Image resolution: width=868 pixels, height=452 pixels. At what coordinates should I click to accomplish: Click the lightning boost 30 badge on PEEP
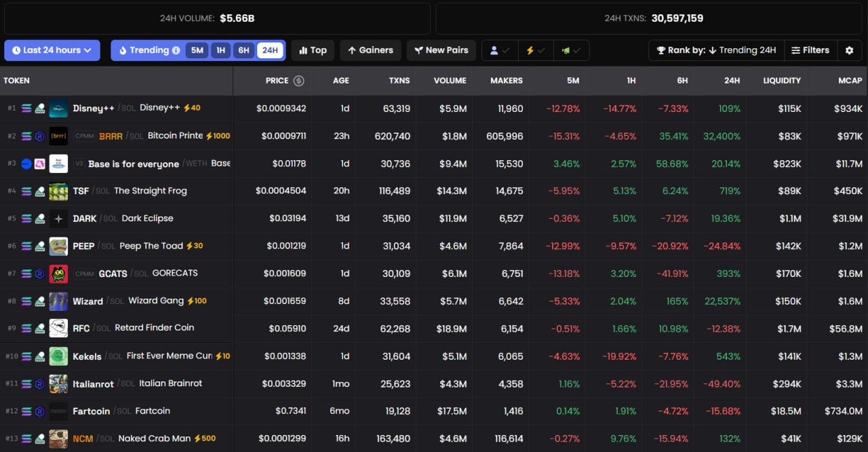click(x=194, y=246)
